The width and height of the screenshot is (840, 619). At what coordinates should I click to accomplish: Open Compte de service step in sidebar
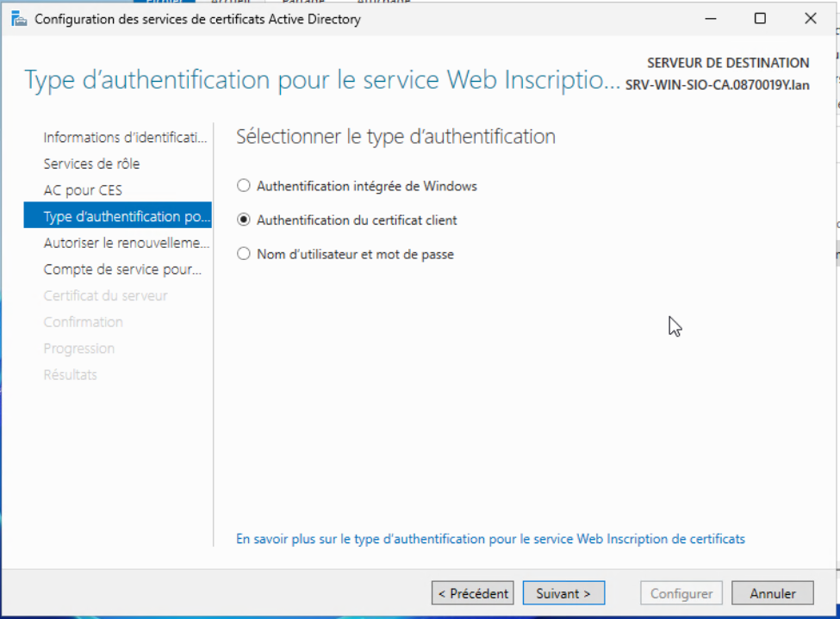click(x=122, y=269)
